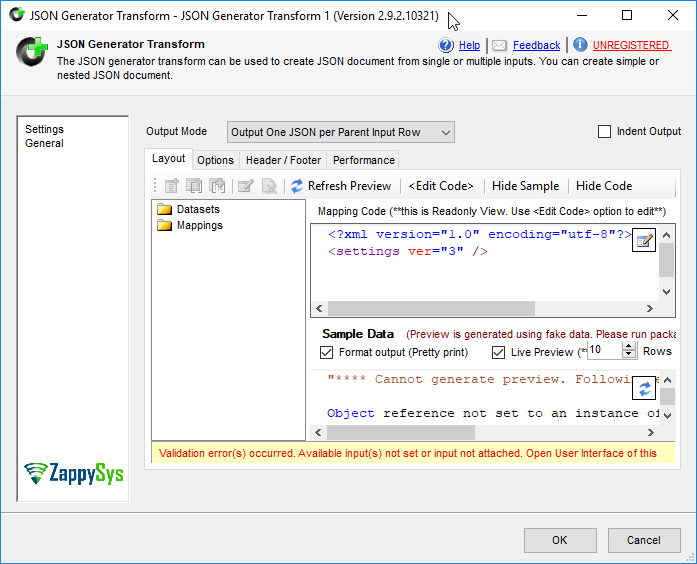Click the edit icon over Mapping Code box
Viewport: 697px width, 564px height.
pyautogui.click(x=644, y=240)
